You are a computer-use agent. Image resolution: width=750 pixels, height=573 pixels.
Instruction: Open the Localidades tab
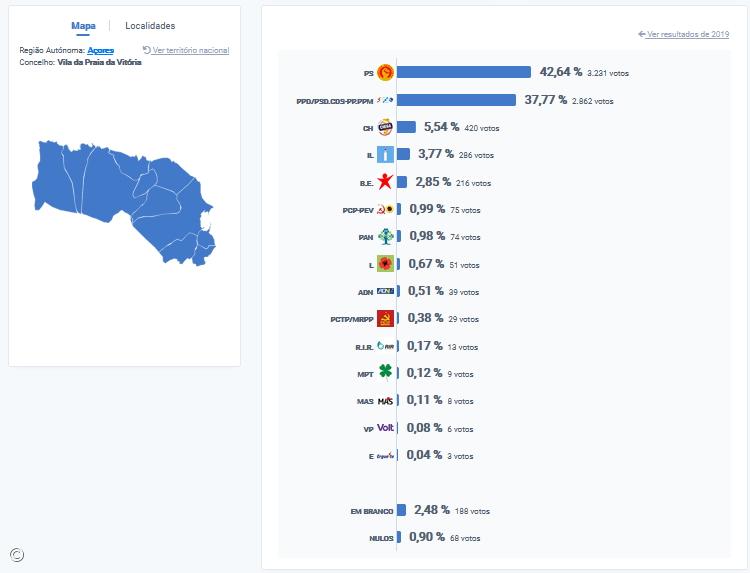tap(150, 26)
